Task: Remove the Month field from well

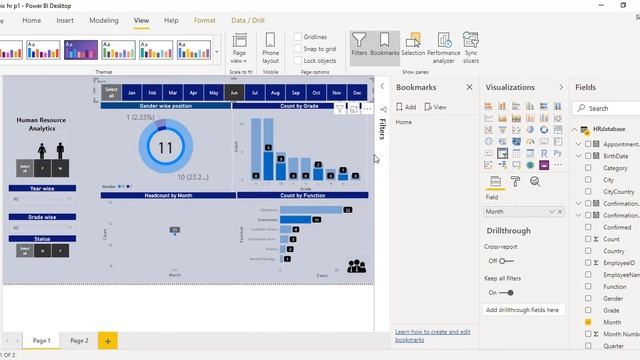Action: tap(560, 211)
